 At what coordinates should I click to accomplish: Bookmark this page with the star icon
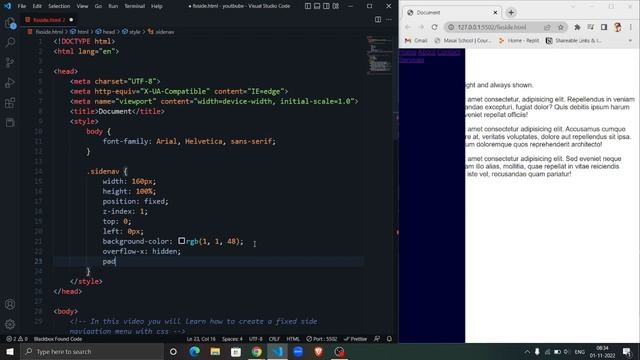pos(561,27)
